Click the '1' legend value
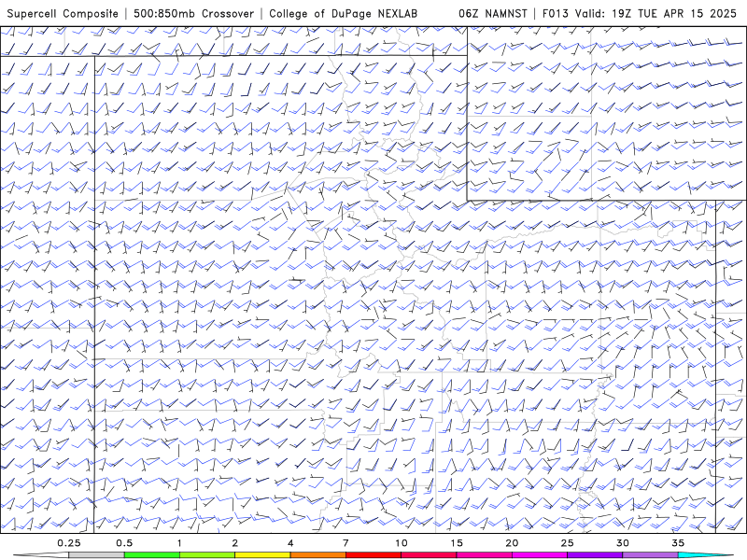This screenshot has height=560, width=747. click(179, 543)
